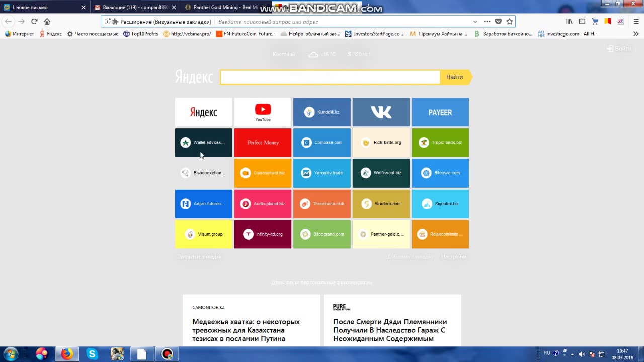Open the FN-FuturoCoin-Future bookmark
Screen dimensions: 644x362
pyautogui.click(x=246, y=34)
